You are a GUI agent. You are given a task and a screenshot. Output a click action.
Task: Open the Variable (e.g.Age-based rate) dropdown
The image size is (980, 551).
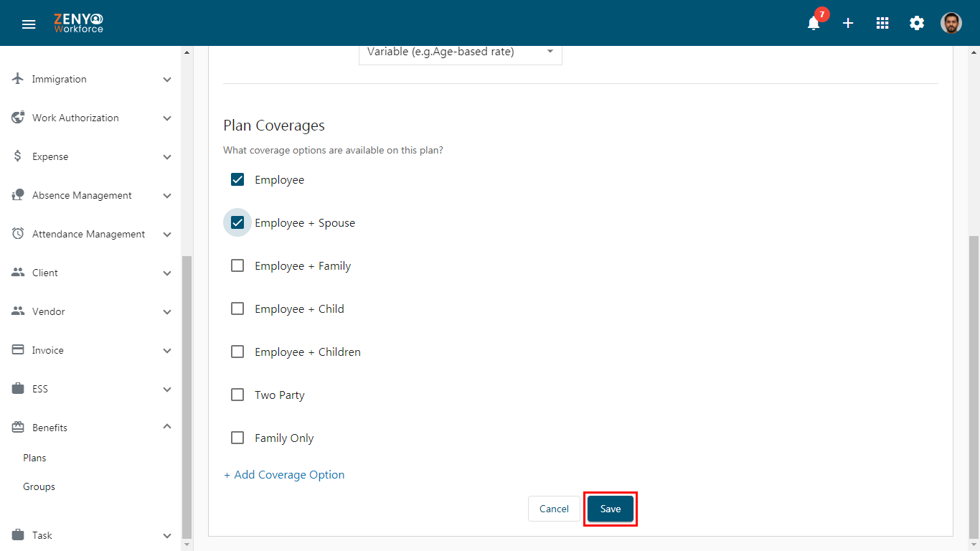click(461, 52)
